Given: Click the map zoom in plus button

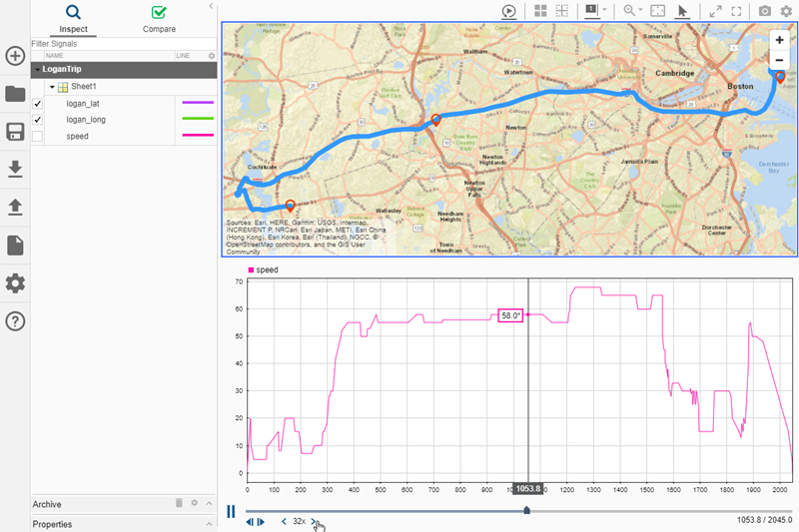Looking at the screenshot, I should coord(779,40).
